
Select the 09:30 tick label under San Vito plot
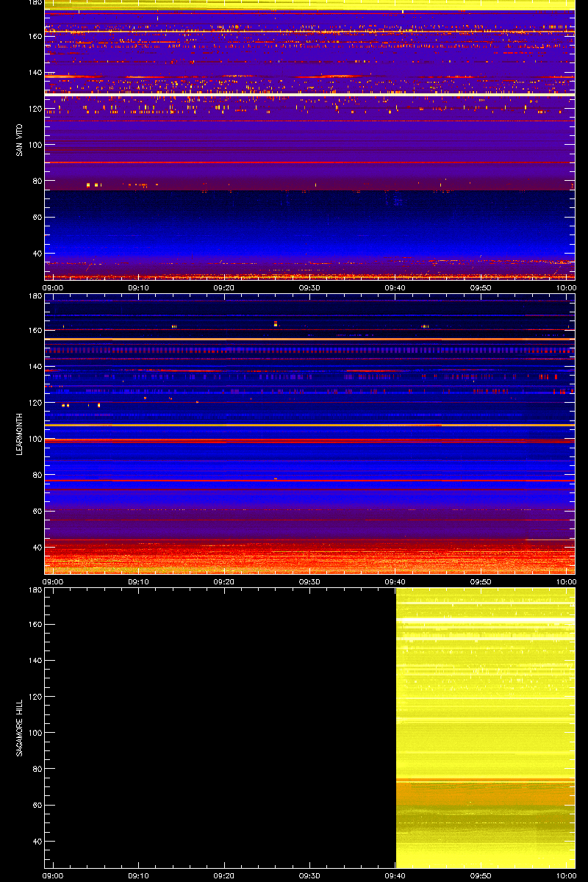pyautogui.click(x=309, y=287)
